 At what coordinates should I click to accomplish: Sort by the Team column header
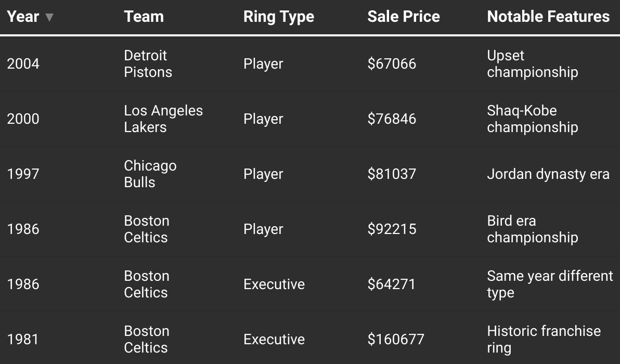point(144,17)
